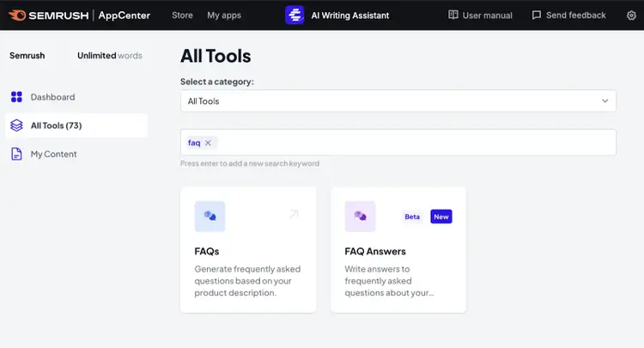The width and height of the screenshot is (644, 348).
Task: Click the My Content document icon
Action: click(16, 154)
